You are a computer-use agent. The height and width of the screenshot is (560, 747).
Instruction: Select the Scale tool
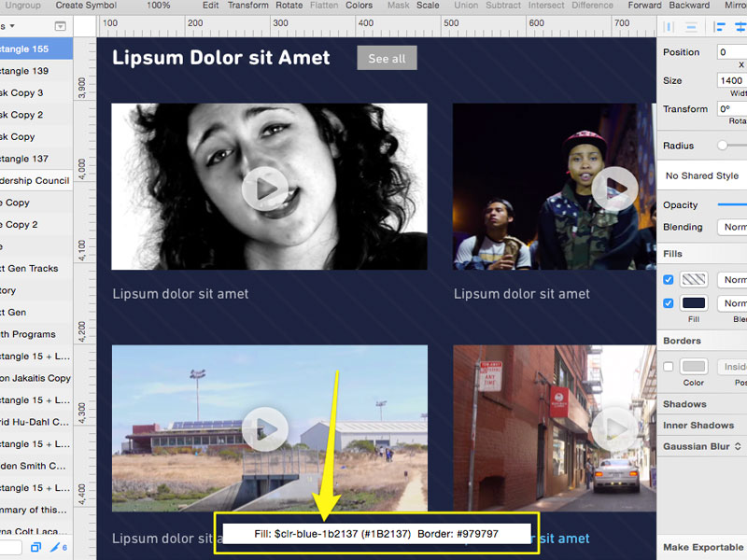click(x=428, y=6)
